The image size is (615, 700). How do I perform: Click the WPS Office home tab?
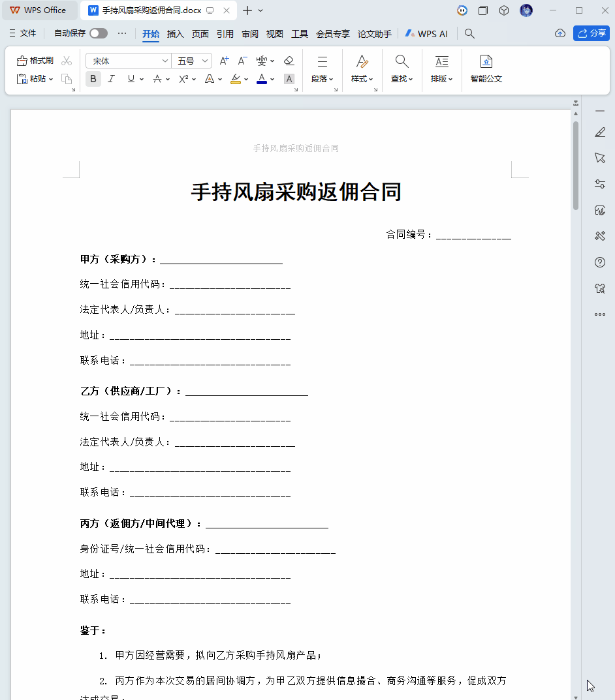point(39,10)
